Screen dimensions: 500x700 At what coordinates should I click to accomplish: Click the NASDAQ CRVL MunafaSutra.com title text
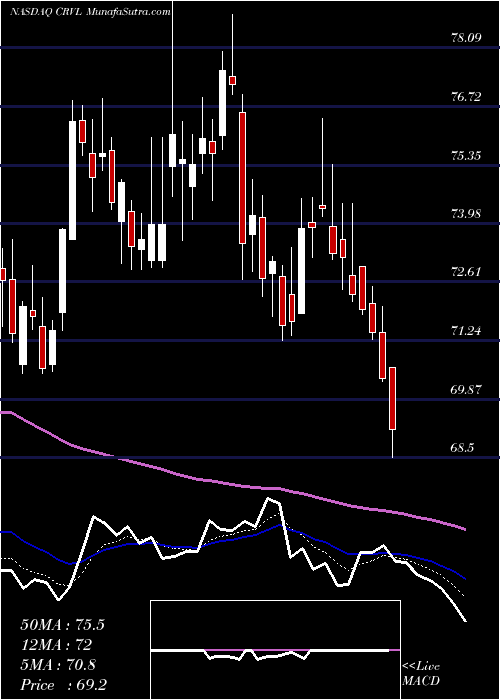90,12
